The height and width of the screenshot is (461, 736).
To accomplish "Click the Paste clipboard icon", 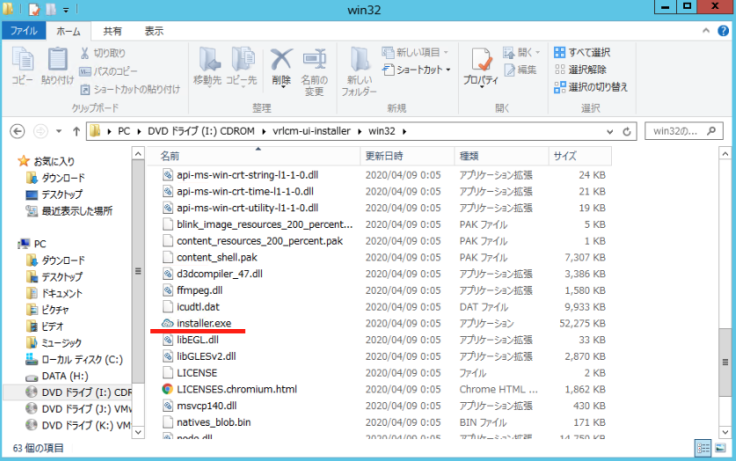I will 57,60.
